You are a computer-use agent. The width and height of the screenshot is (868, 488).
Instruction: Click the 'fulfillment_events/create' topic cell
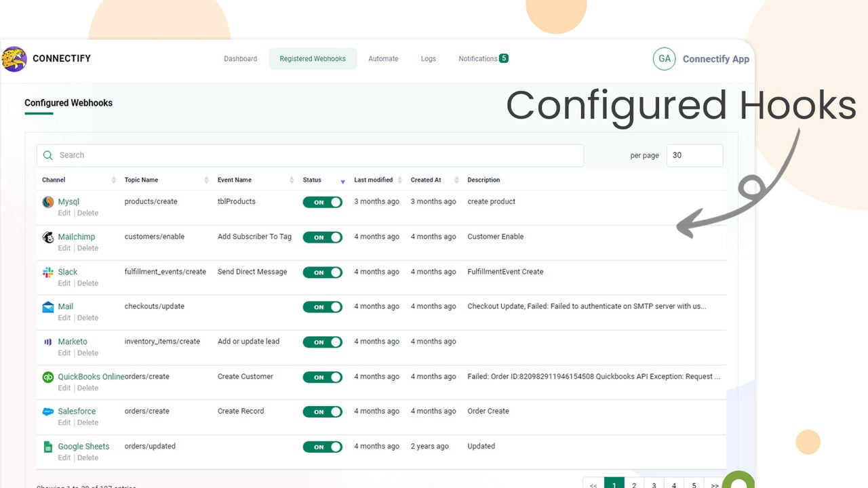[x=165, y=272]
